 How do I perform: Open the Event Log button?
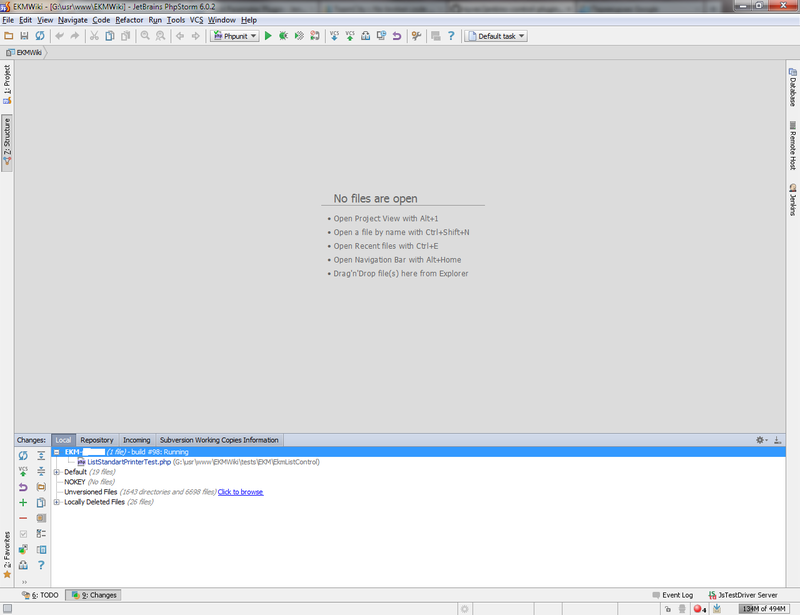coord(672,595)
